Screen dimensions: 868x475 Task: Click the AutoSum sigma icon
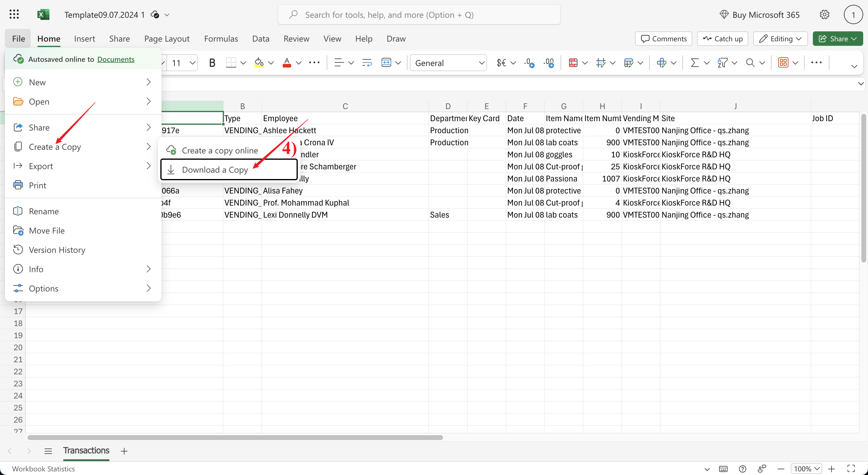coord(694,63)
